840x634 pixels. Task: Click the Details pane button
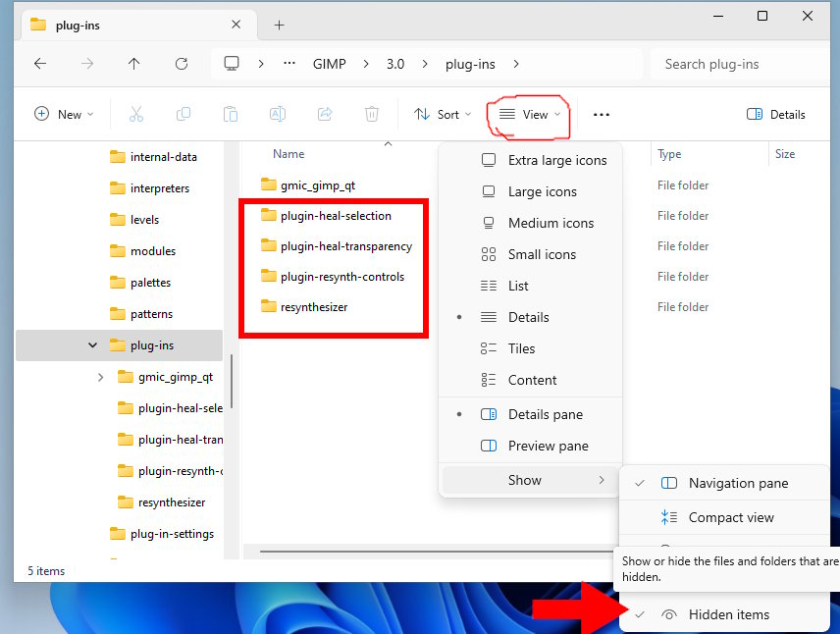(x=775, y=114)
